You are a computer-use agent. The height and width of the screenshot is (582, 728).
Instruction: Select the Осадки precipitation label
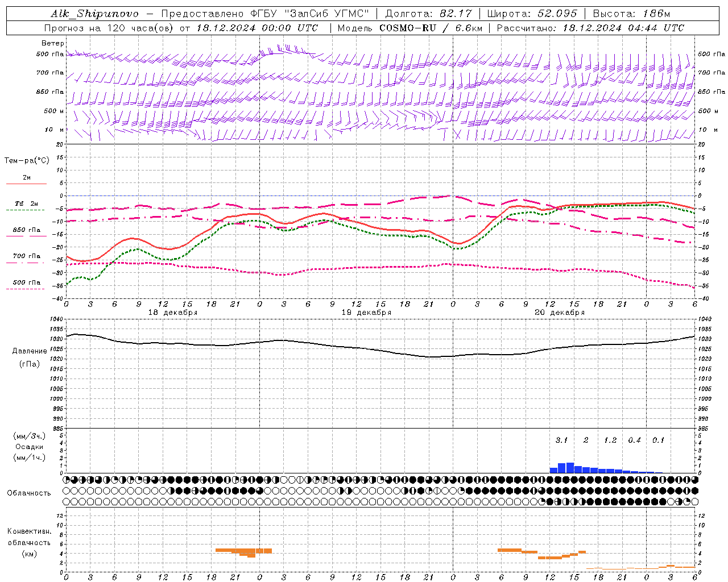click(x=30, y=447)
